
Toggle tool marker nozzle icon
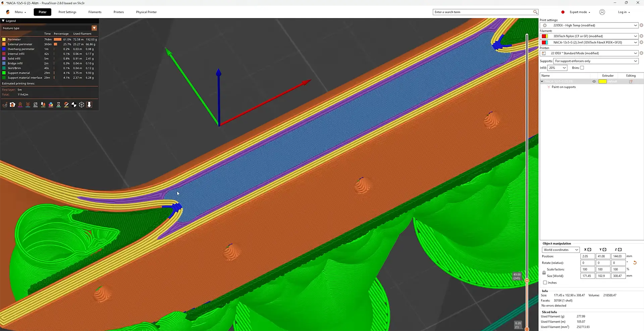tap(89, 105)
